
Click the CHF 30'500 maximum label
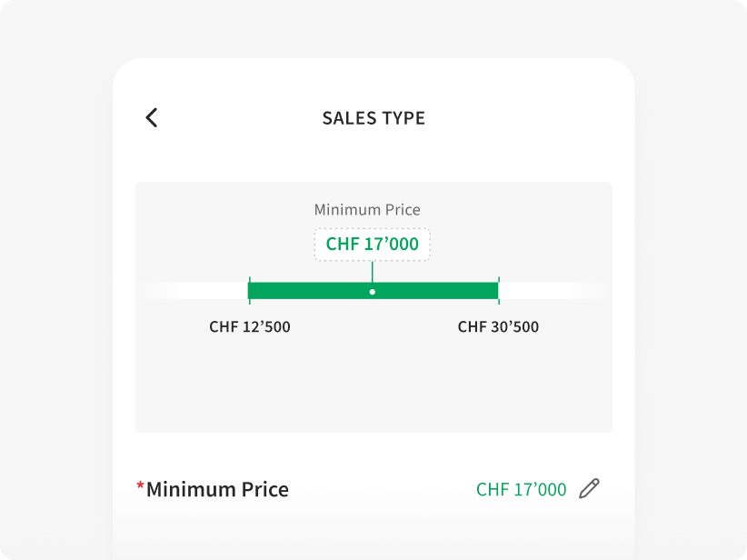click(497, 326)
